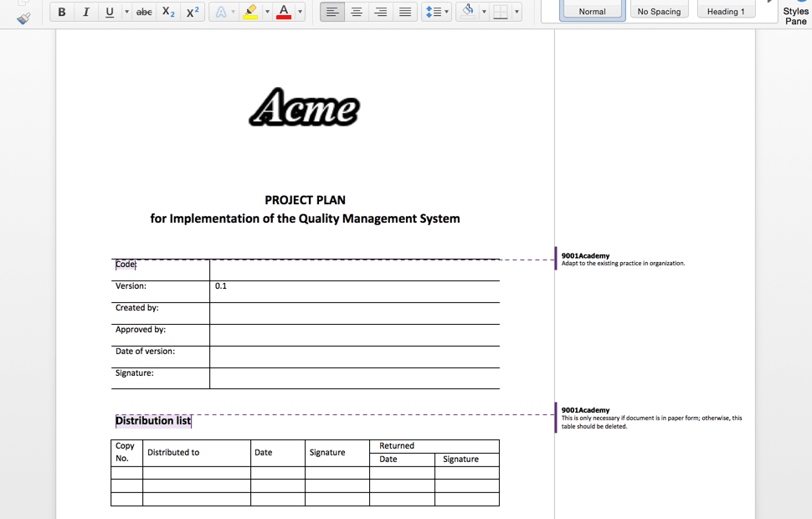This screenshot has width=812, height=519.
Task: Click the Created by: label
Action: pyautogui.click(x=137, y=308)
